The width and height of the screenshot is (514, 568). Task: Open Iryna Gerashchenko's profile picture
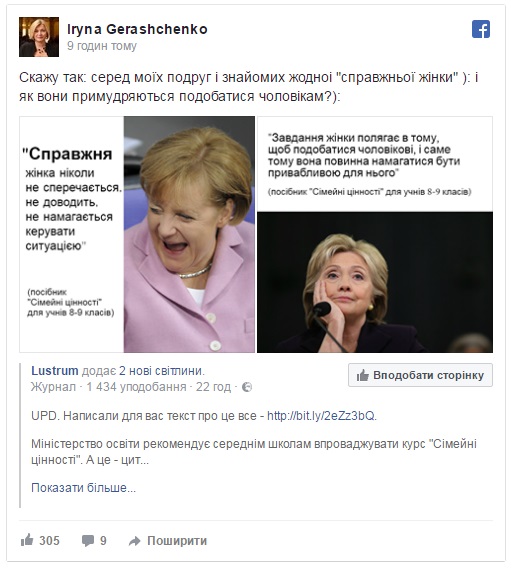tap(39, 37)
